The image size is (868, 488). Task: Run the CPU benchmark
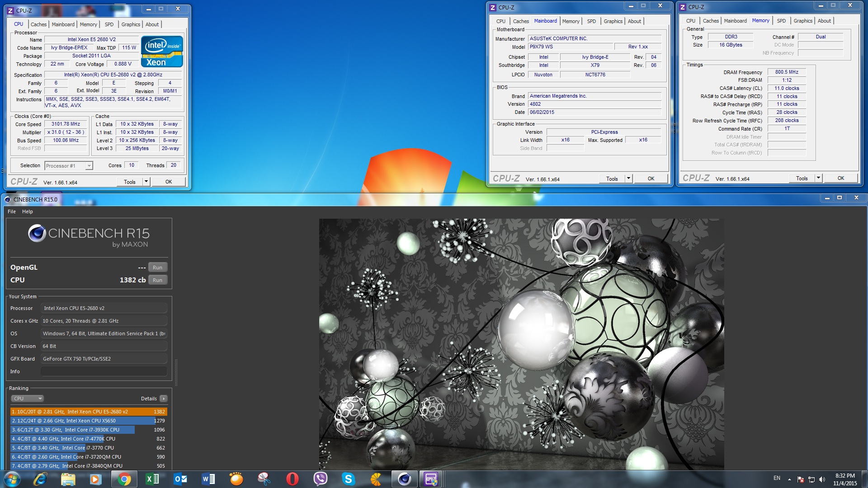tap(157, 280)
